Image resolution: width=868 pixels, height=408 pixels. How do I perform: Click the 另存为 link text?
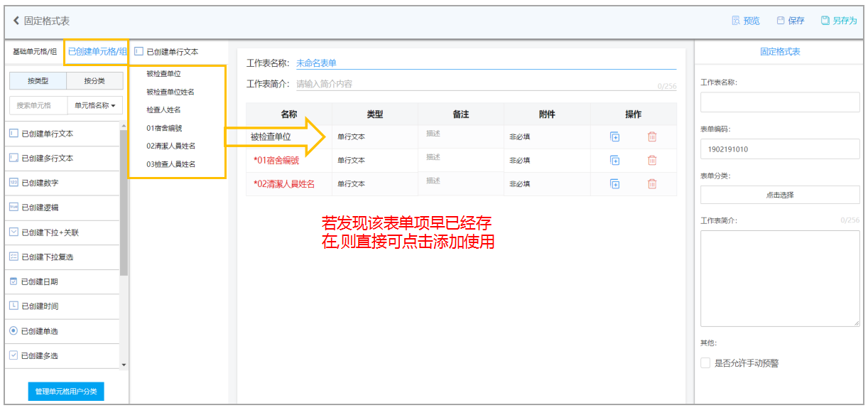[845, 21]
